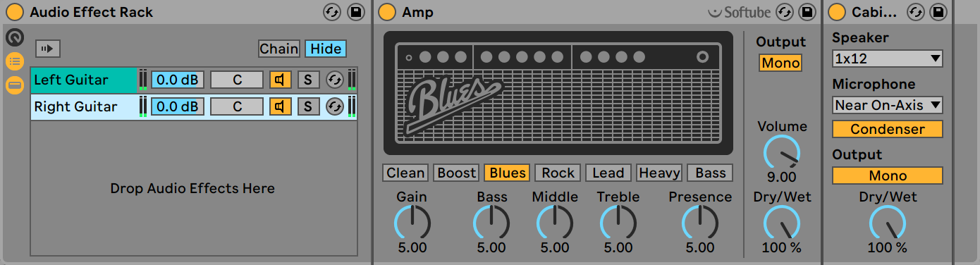Click Right Guitar volume 0.0 dB field
The image size is (980, 265).
tap(177, 106)
